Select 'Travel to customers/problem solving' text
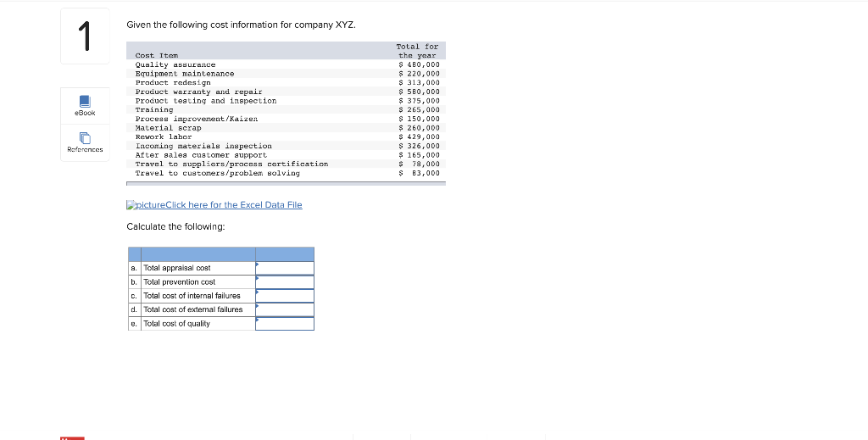868x440 pixels. [x=218, y=173]
